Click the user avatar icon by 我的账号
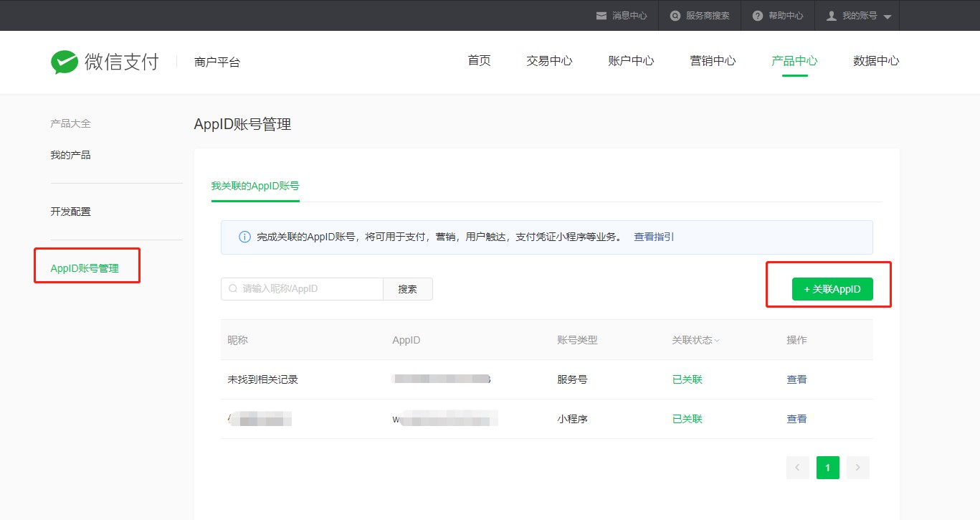This screenshot has width=980, height=520. pyautogui.click(x=832, y=16)
